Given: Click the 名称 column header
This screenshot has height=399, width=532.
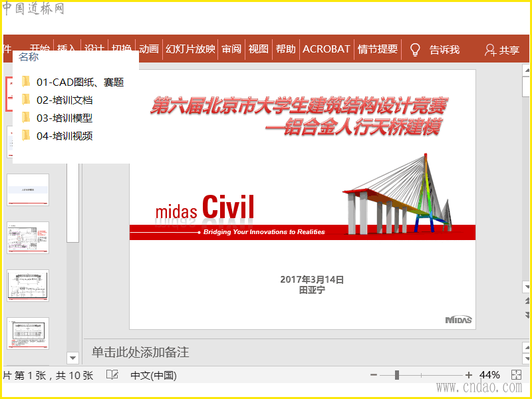Looking at the screenshot, I should (x=29, y=57).
